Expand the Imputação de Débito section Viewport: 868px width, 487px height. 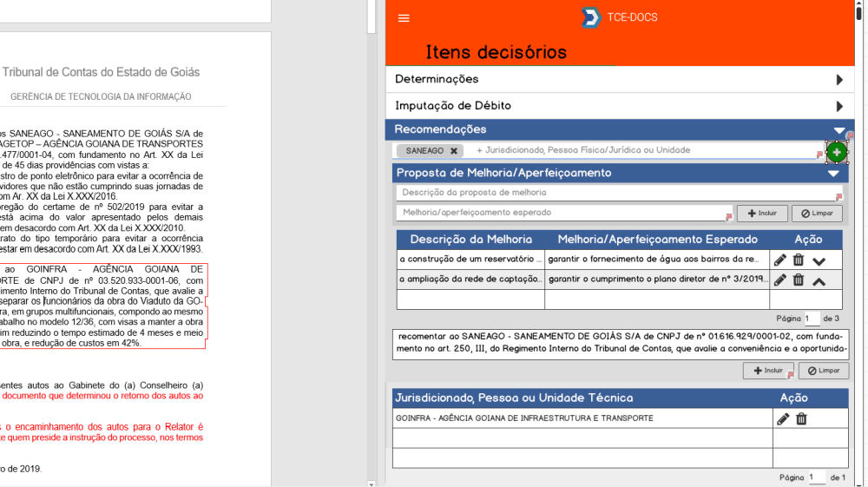click(x=838, y=107)
